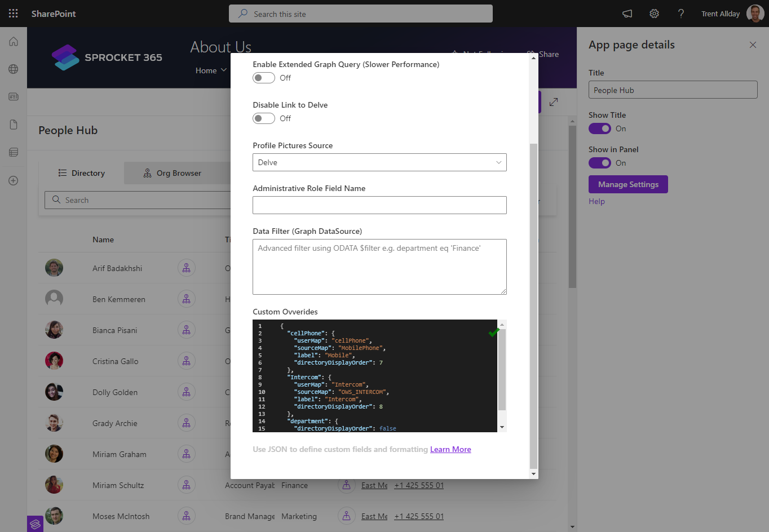Open the SharePoint app launcher waffle
This screenshot has width=769, height=532.
tap(14, 14)
